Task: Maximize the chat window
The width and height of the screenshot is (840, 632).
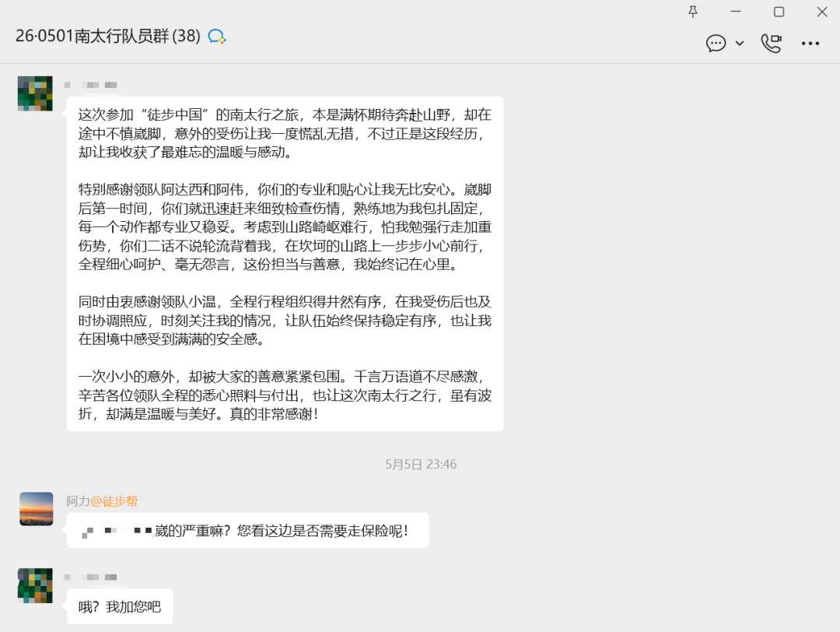Action: point(779,12)
